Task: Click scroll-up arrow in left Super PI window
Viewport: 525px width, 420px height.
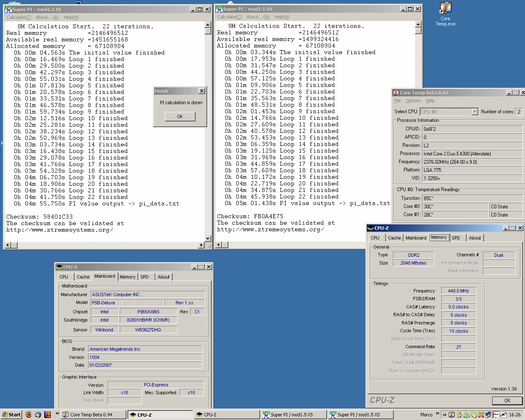Action: click(208, 25)
